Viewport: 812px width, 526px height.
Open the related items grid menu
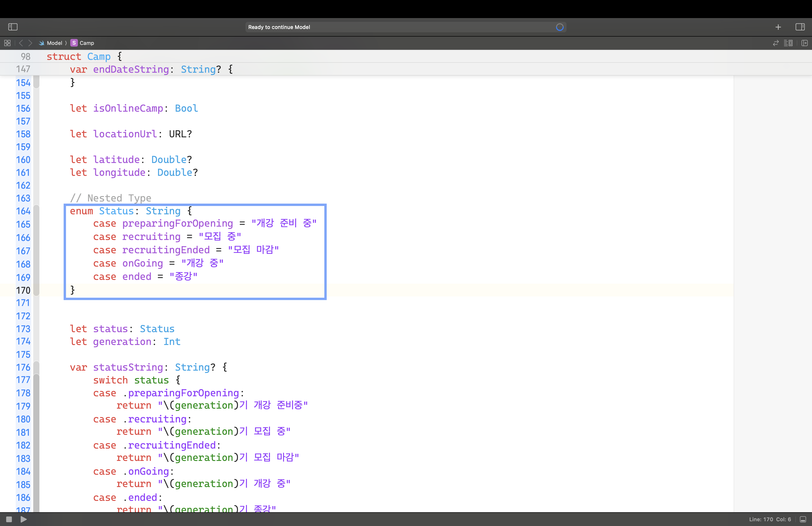tap(7, 43)
